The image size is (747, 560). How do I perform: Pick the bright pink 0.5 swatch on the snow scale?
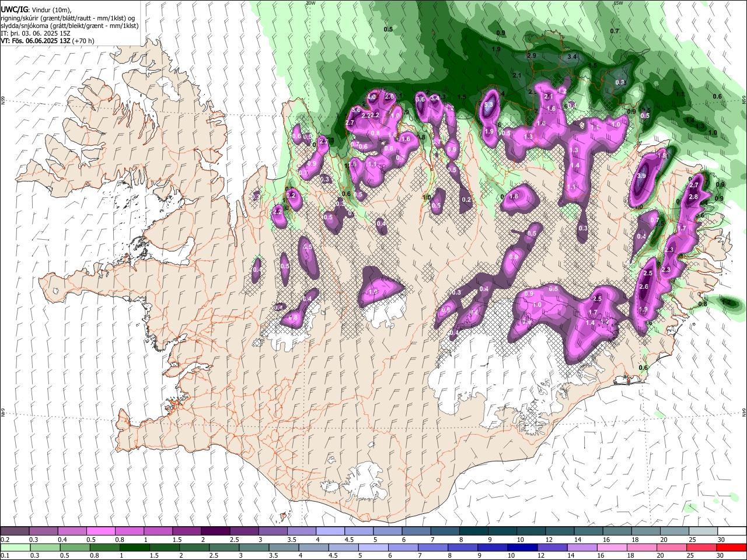(101, 531)
